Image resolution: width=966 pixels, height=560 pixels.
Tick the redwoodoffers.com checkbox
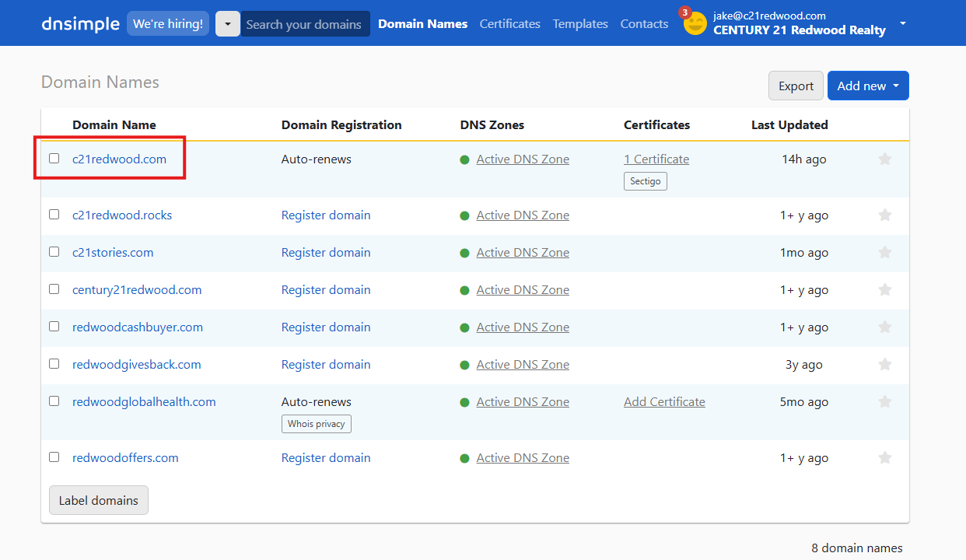click(x=54, y=457)
